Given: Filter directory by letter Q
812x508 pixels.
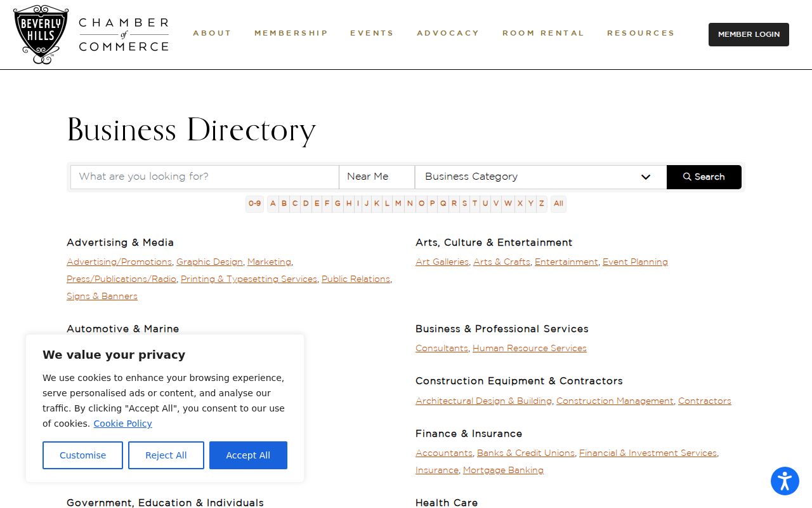Looking at the screenshot, I should click(443, 204).
